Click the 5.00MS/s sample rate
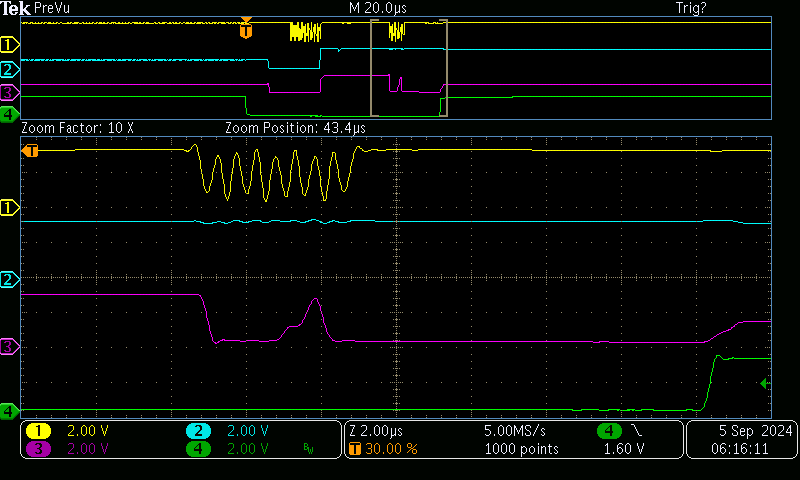Viewport: 800px width, 480px height. point(515,431)
